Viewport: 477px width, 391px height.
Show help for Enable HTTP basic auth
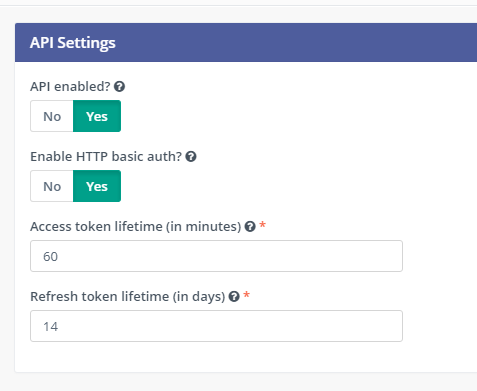(x=191, y=157)
